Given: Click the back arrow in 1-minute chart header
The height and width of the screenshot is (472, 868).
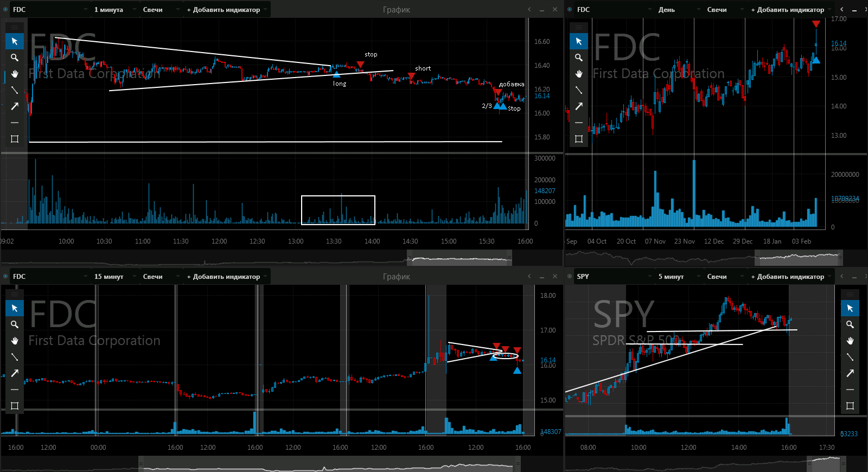Looking at the screenshot, I should click(529, 10).
